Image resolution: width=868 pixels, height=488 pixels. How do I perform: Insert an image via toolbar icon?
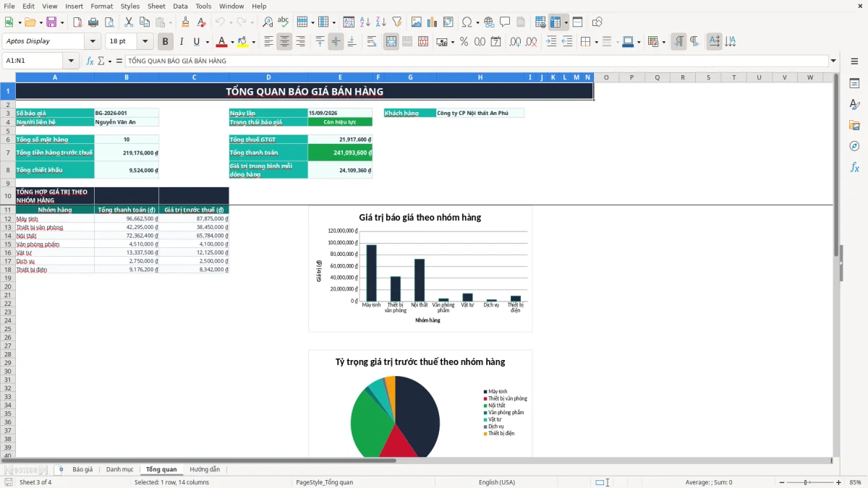click(x=417, y=22)
